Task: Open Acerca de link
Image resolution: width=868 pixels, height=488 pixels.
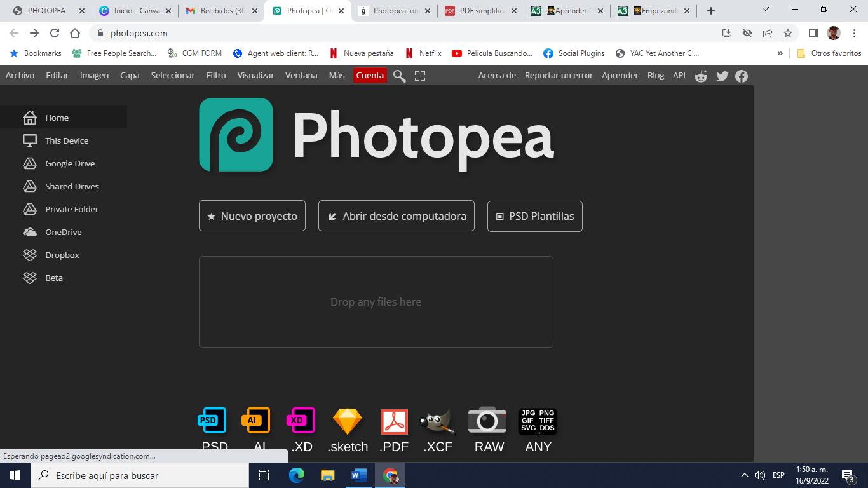Action: point(497,75)
